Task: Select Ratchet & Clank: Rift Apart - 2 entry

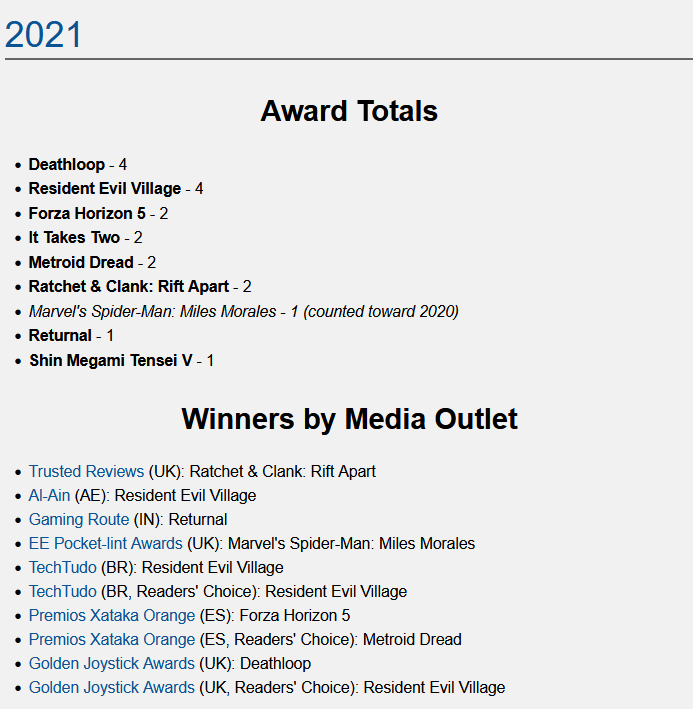Action: pos(140,287)
